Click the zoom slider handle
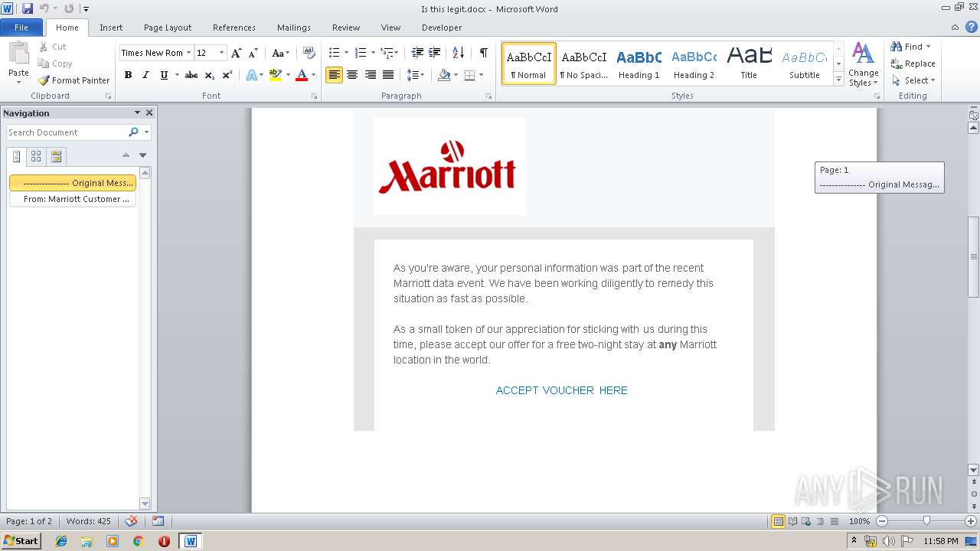The image size is (980, 551). (926, 521)
